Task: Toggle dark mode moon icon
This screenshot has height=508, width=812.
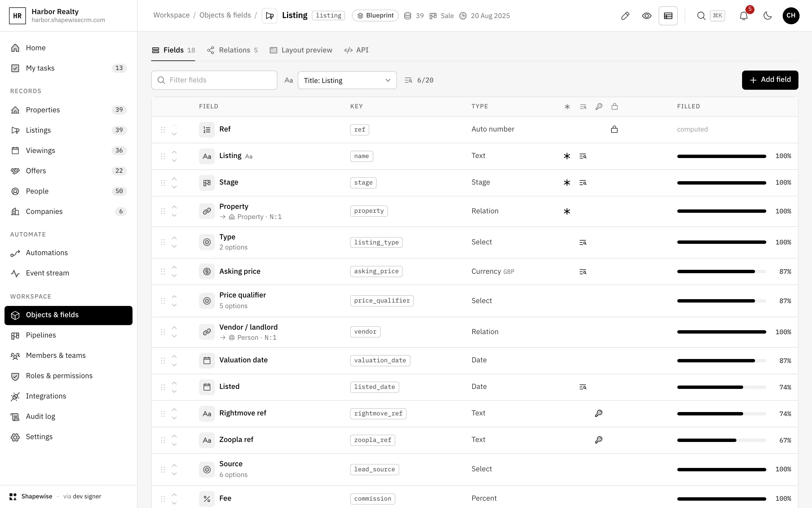Action: [x=768, y=16]
